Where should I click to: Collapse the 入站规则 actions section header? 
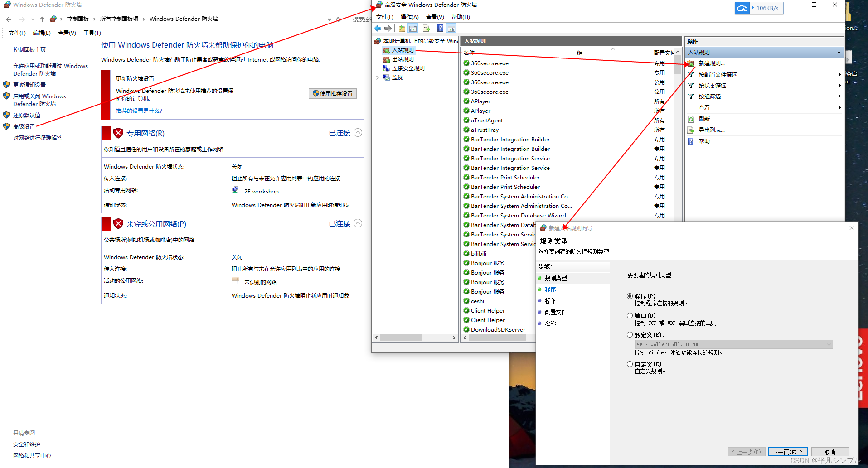click(839, 53)
